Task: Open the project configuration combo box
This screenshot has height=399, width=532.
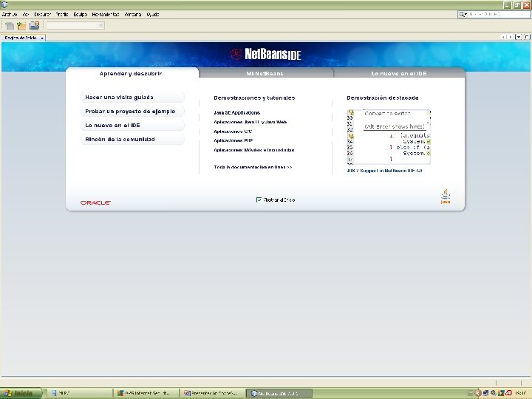Action: [75, 25]
